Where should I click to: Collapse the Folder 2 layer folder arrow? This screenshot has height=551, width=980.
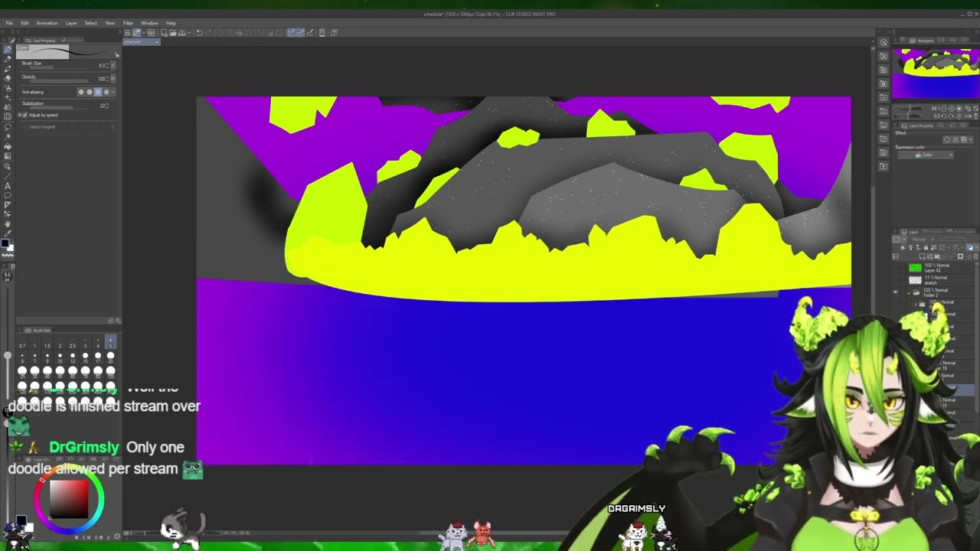909,293
